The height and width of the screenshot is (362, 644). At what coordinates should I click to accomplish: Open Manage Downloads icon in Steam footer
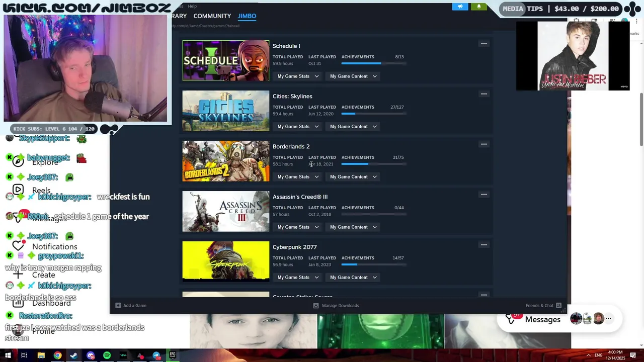tap(316, 305)
